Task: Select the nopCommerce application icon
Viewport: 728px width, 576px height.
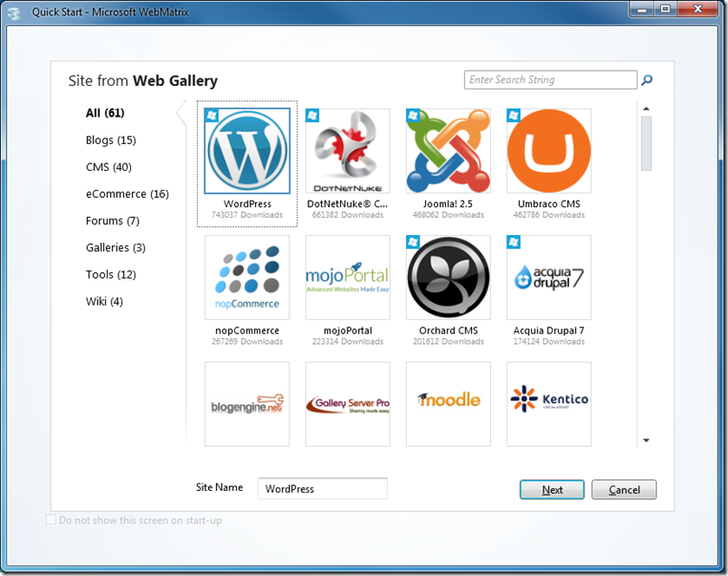Action: pos(247,278)
